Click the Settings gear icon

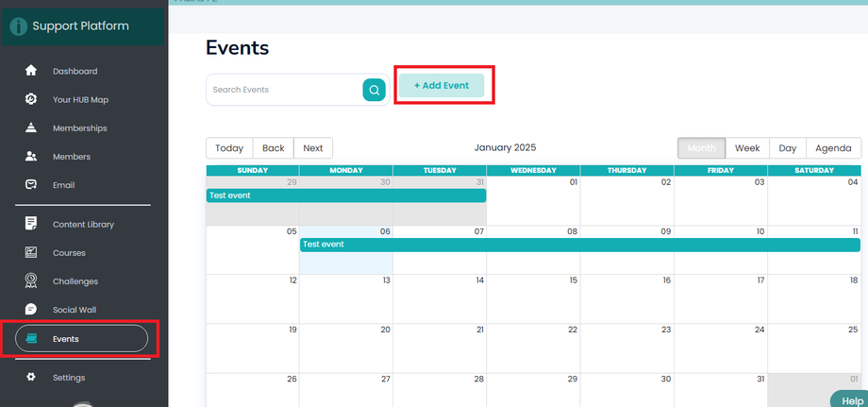click(31, 377)
